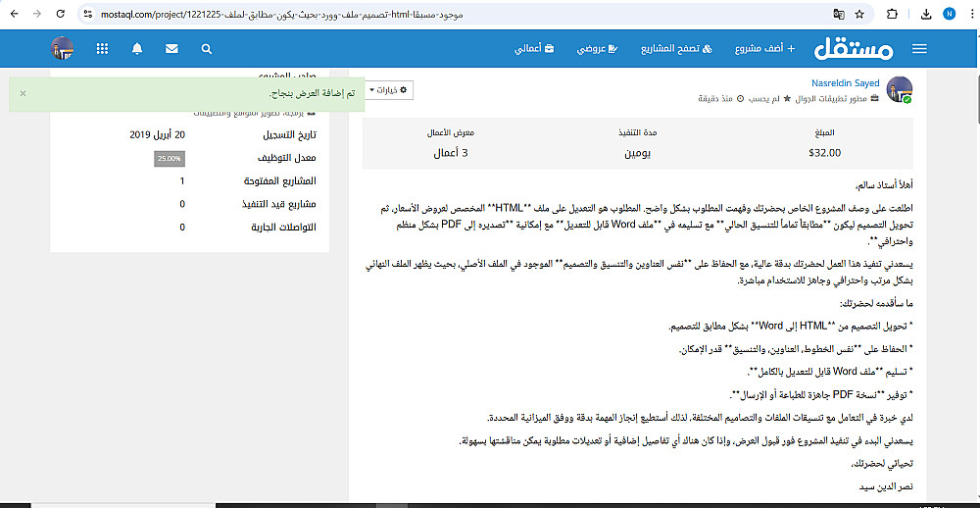Click تاريخ التسجيل label
The height and width of the screenshot is (508, 980).
point(289,134)
